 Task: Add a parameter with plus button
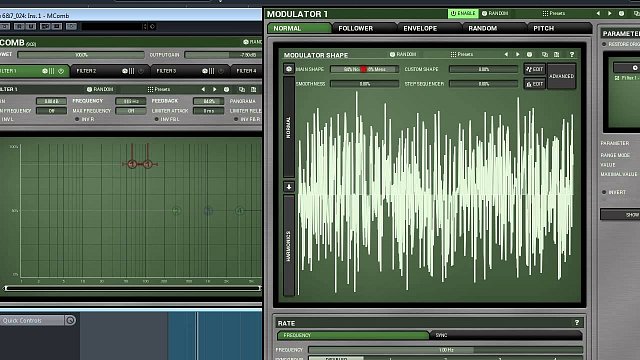point(635,67)
